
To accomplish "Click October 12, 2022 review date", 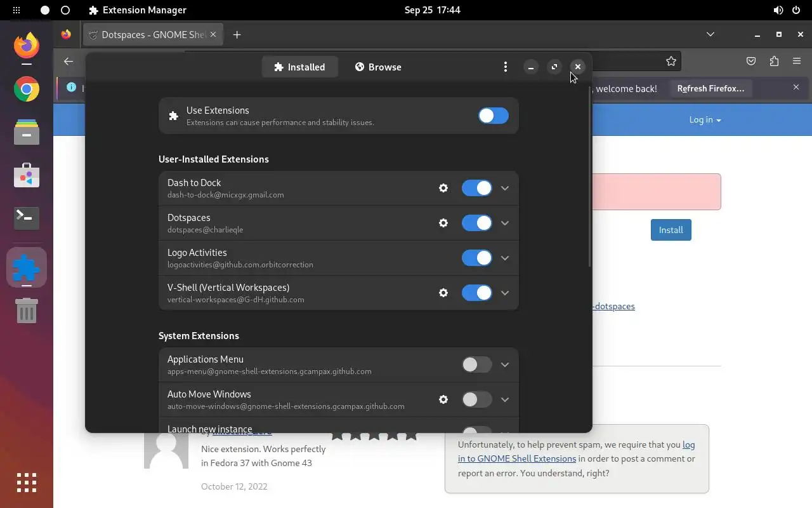I will tap(234, 486).
